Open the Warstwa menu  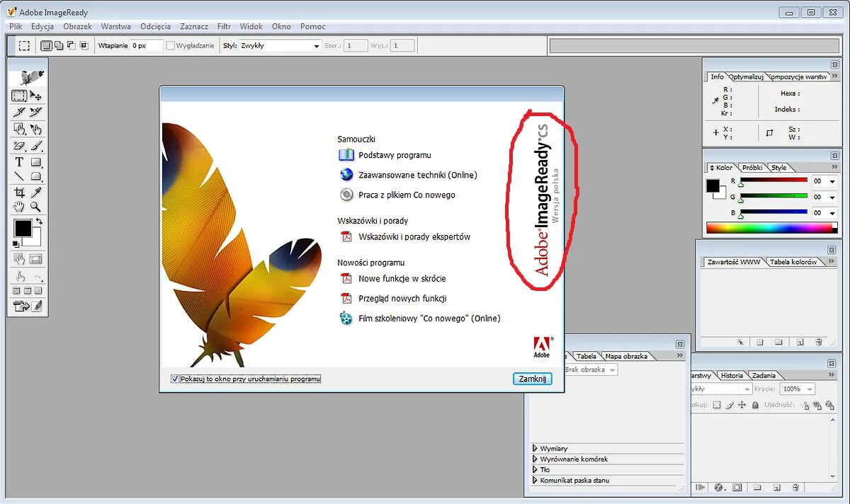coord(115,26)
